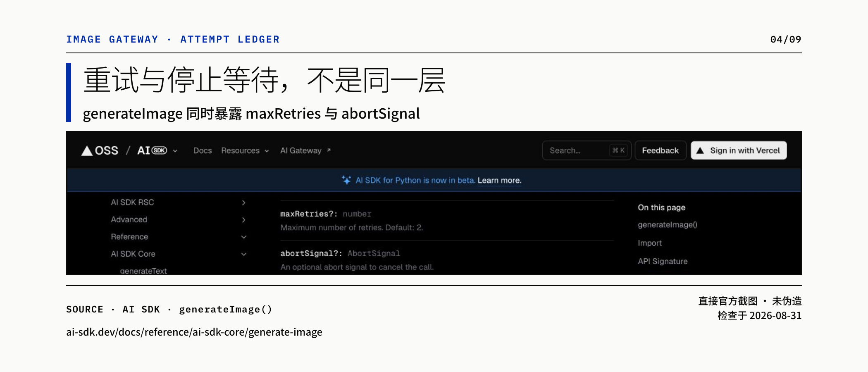The height and width of the screenshot is (372, 868).
Task: Click the sparkle icon in beta banner
Action: (346, 180)
